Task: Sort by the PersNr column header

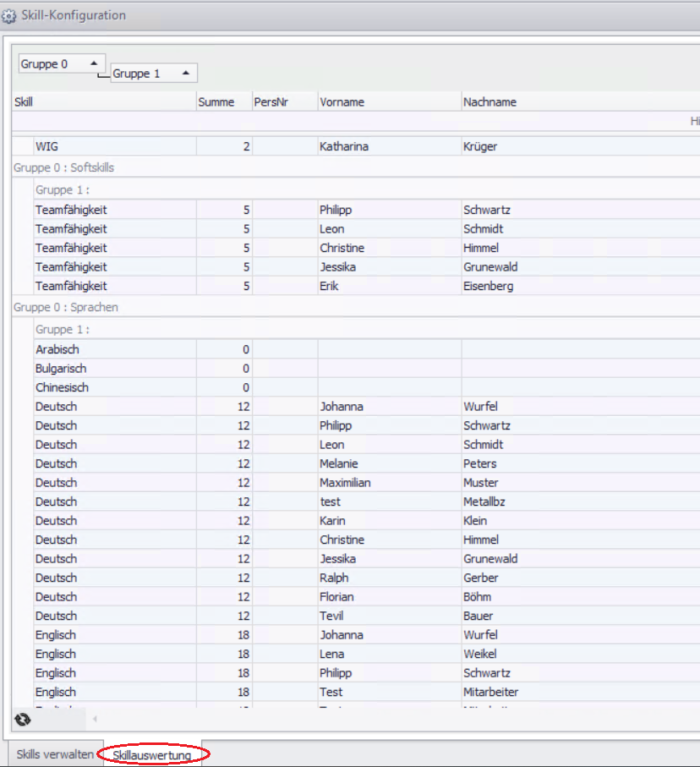Action: (x=285, y=101)
